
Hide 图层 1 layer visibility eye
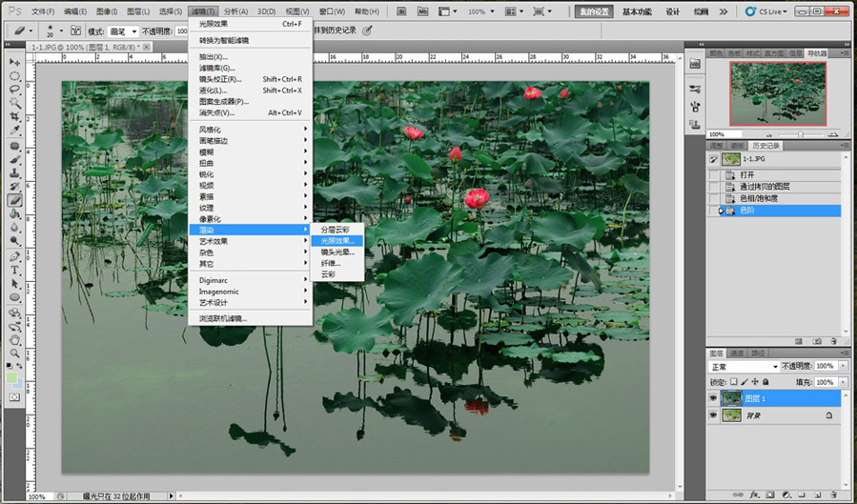coord(713,398)
